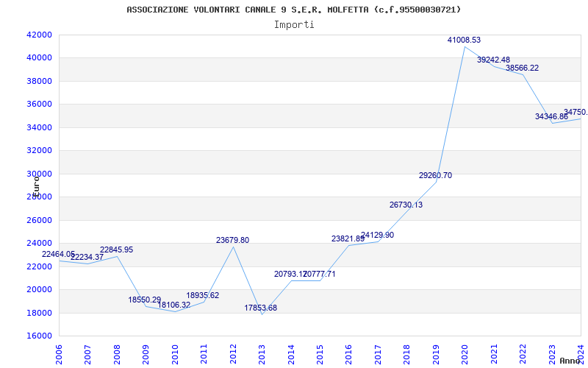Click the y-axis value 36000

pyautogui.click(x=39, y=105)
